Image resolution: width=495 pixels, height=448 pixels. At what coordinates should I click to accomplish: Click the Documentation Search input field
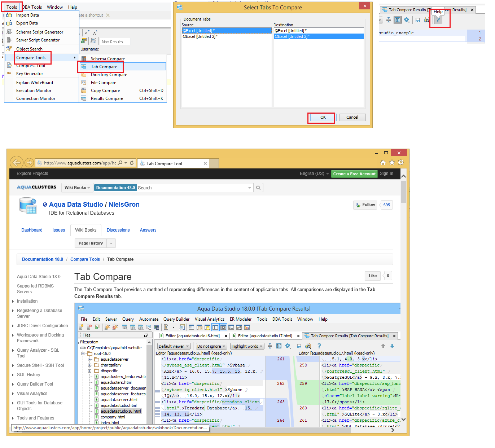(192, 188)
